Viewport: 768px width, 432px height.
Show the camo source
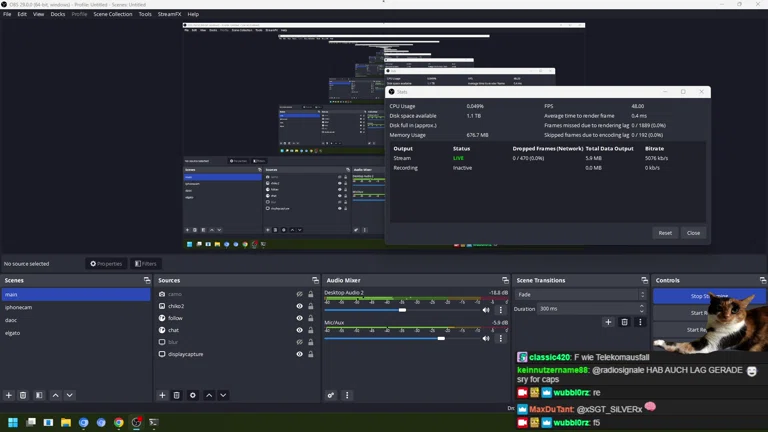pyautogui.click(x=299, y=294)
